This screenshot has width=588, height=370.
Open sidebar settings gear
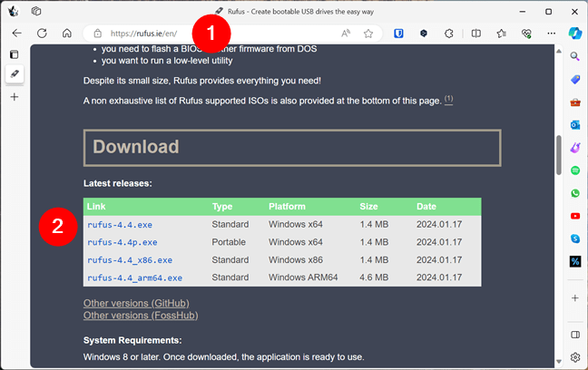[575, 357]
